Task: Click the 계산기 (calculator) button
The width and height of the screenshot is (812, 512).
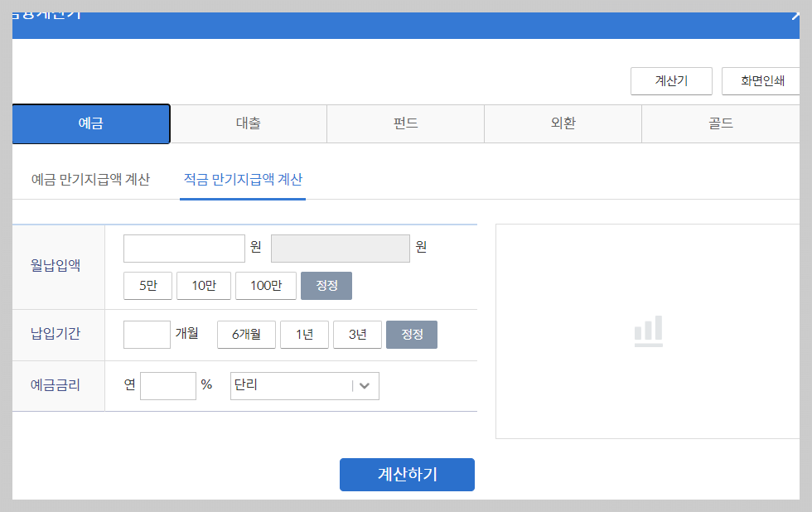Action: (671, 80)
